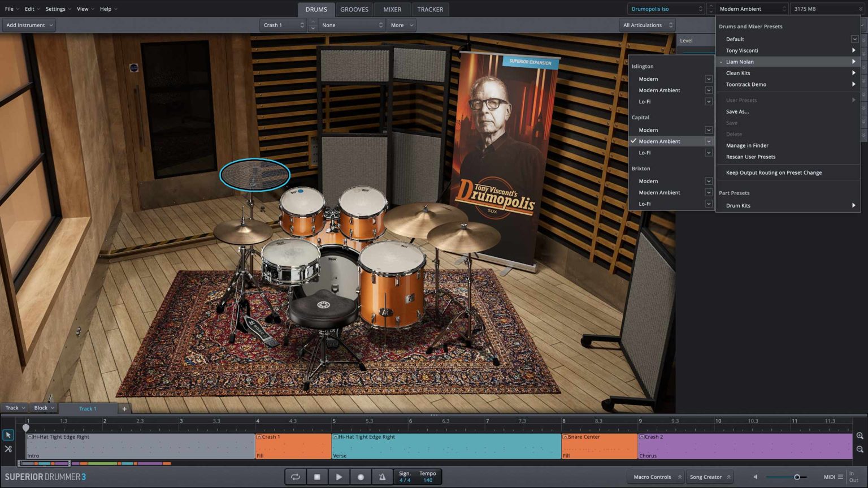Switch to the GROOVES tab
The width and height of the screenshot is (868, 488).
click(354, 9)
